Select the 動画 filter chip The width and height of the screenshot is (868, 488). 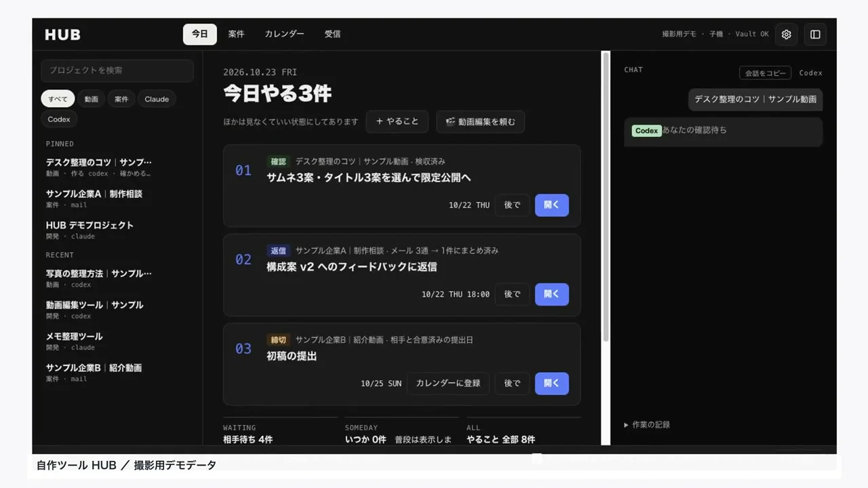[92, 99]
